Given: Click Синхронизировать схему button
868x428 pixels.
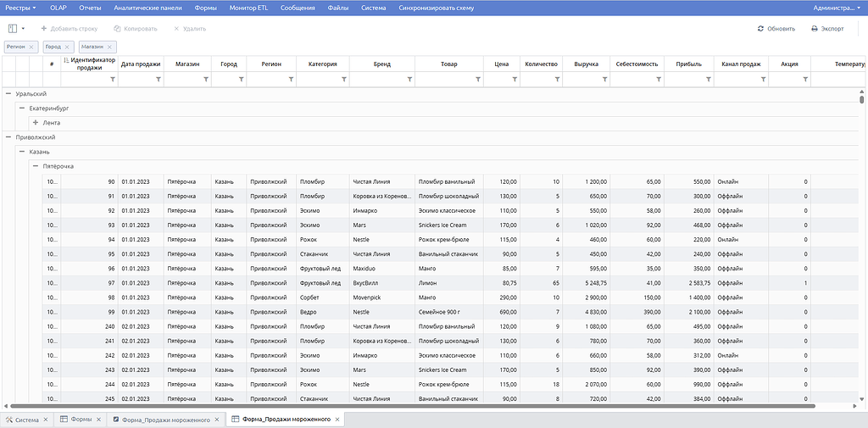Looking at the screenshot, I should pos(437,8).
